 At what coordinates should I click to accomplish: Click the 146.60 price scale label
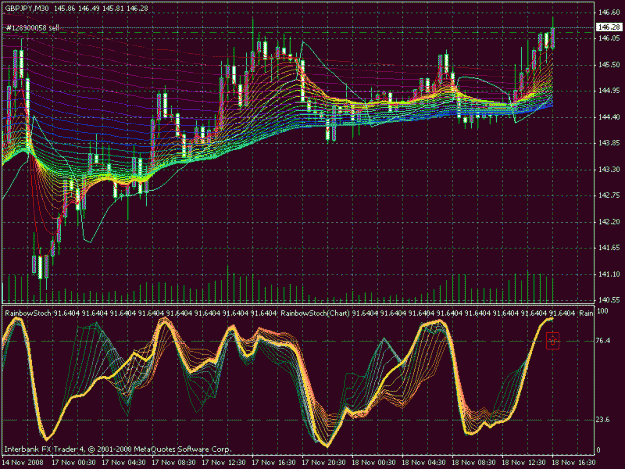click(609, 12)
